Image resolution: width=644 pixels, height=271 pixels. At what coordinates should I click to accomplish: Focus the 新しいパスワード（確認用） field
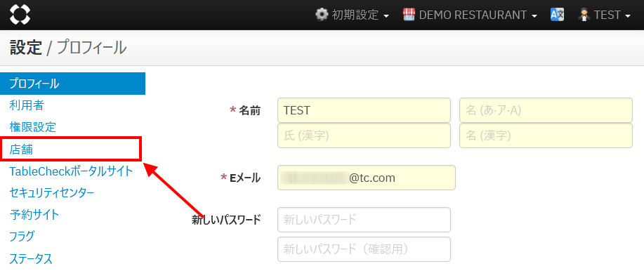pyautogui.click(x=364, y=249)
